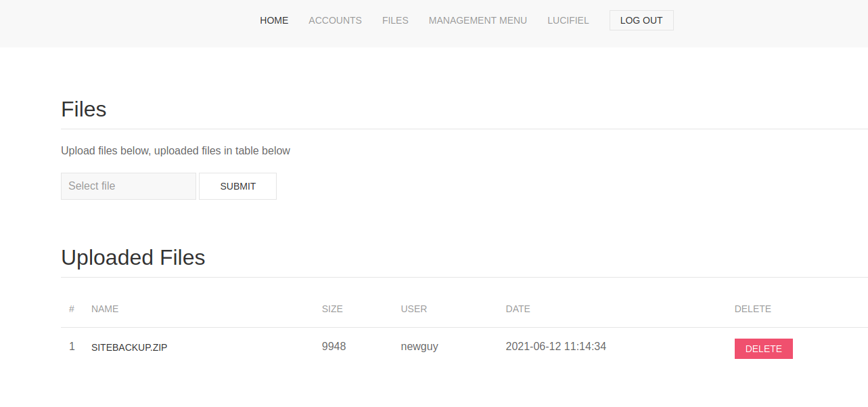This screenshot has width=868, height=407.
Task: Select the 9948 file size cell
Action: pos(334,346)
